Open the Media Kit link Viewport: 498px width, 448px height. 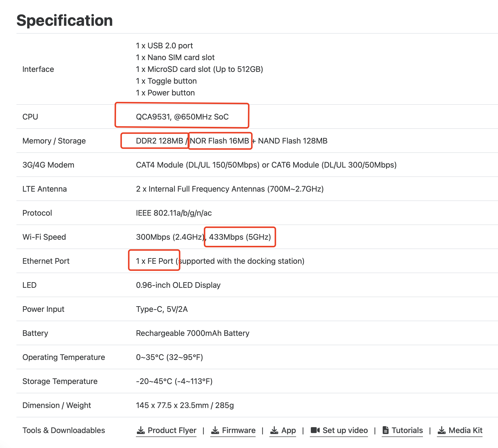[x=465, y=430]
